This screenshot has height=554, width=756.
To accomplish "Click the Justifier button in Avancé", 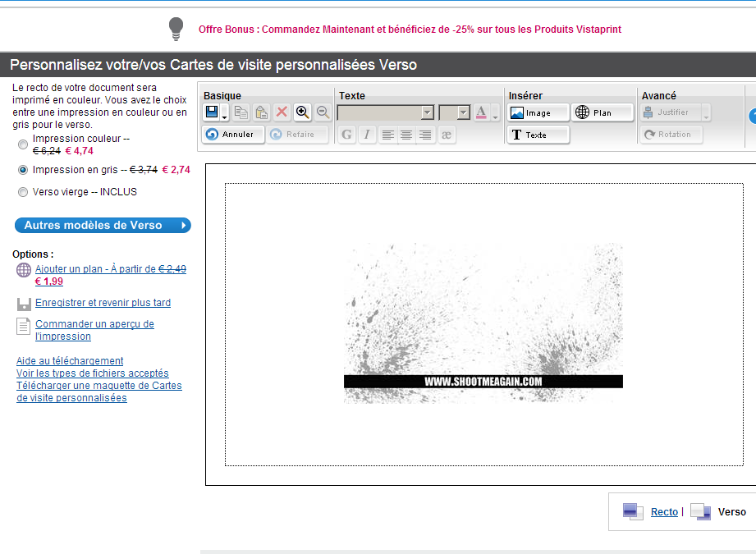I will click(x=671, y=112).
